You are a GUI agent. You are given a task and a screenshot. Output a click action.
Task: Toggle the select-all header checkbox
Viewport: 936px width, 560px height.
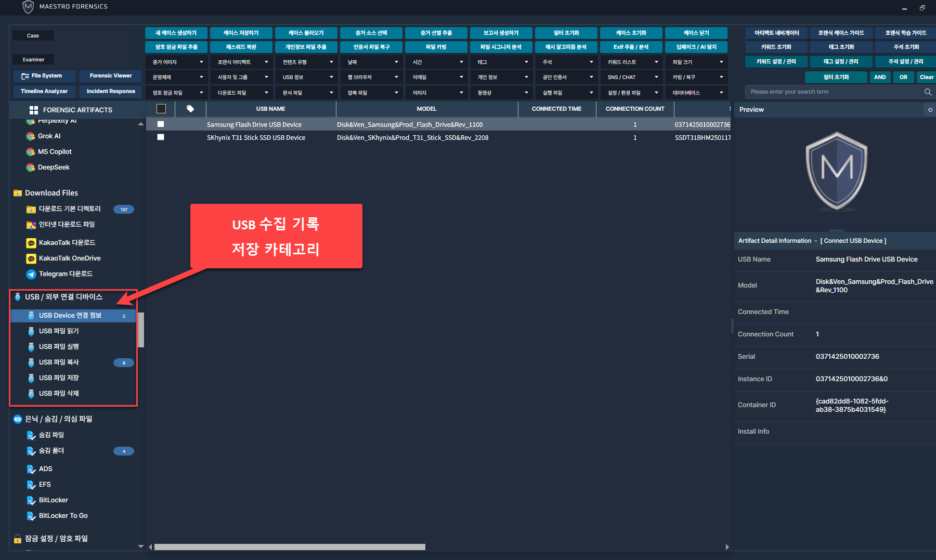(x=161, y=109)
